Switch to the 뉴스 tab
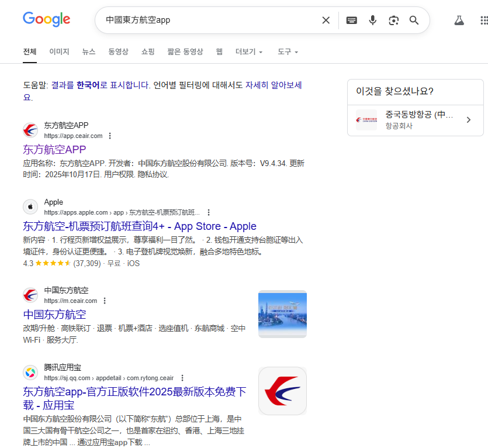488x448 pixels. 89,51
